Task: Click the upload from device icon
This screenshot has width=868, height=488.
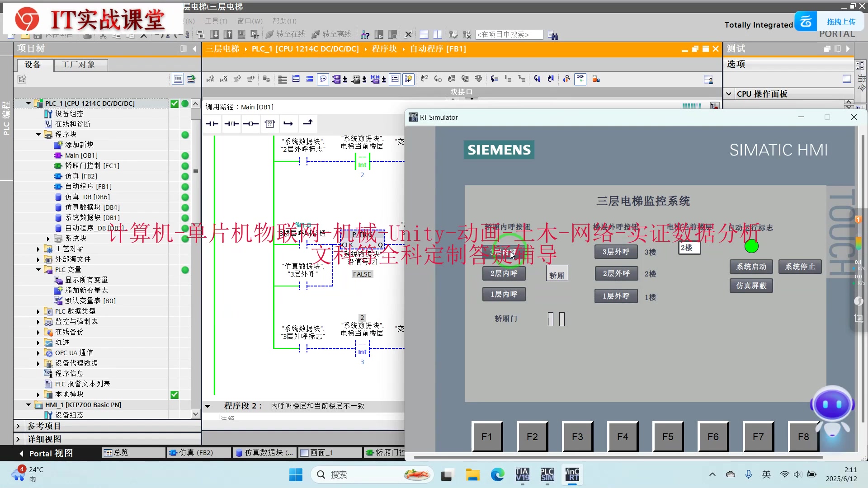Action: pyautogui.click(x=228, y=34)
